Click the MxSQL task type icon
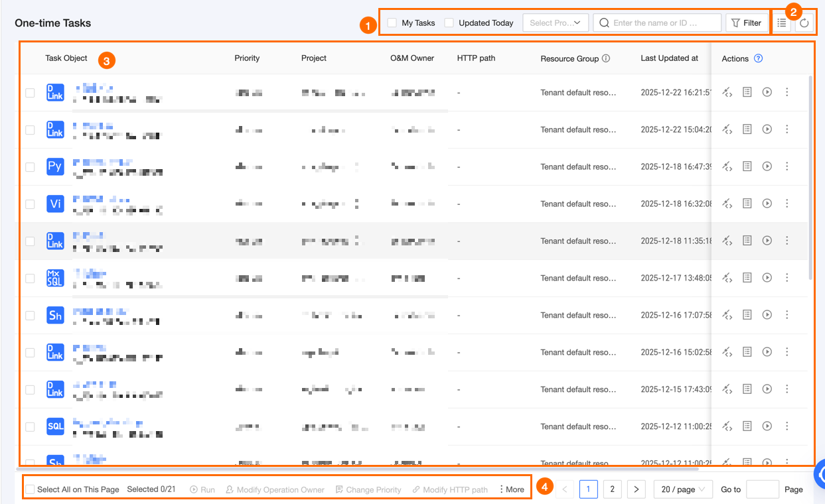 pos(55,278)
